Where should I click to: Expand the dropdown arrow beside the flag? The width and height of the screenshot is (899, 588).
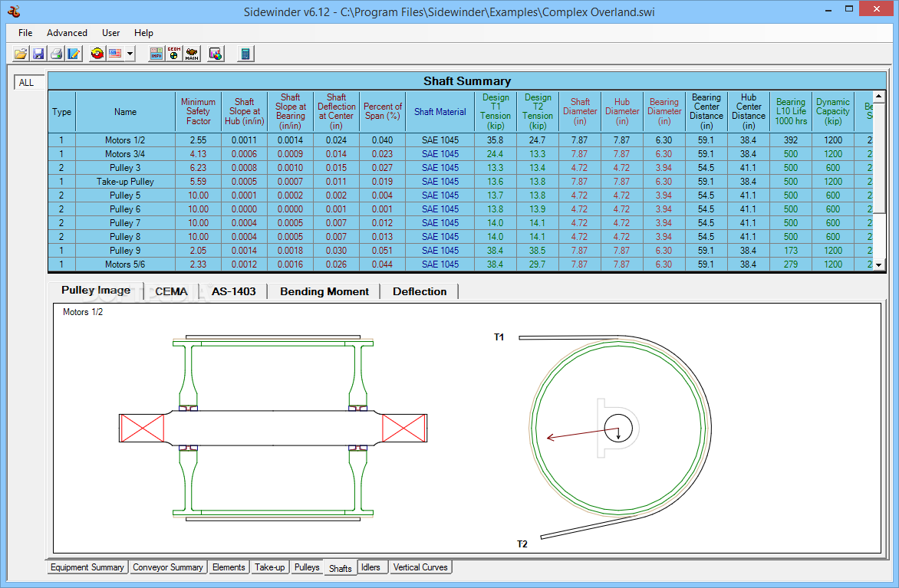click(x=130, y=54)
